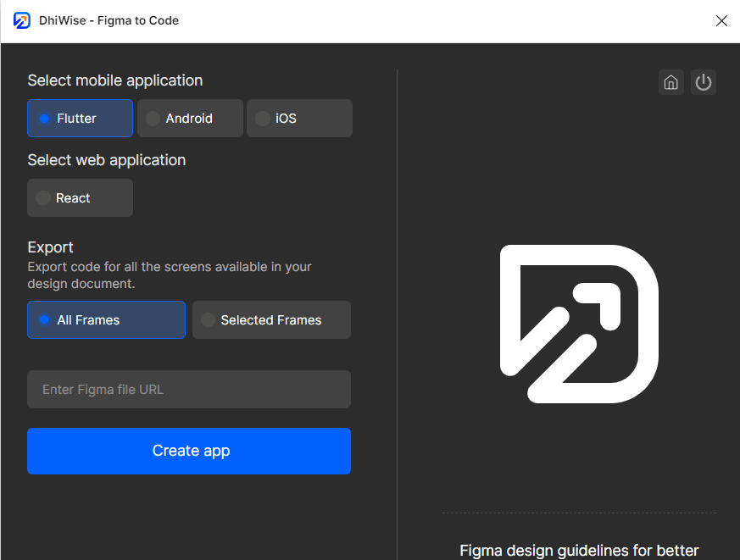Open the Figma design guidelines section
This screenshot has width=740, height=560.
click(579, 551)
